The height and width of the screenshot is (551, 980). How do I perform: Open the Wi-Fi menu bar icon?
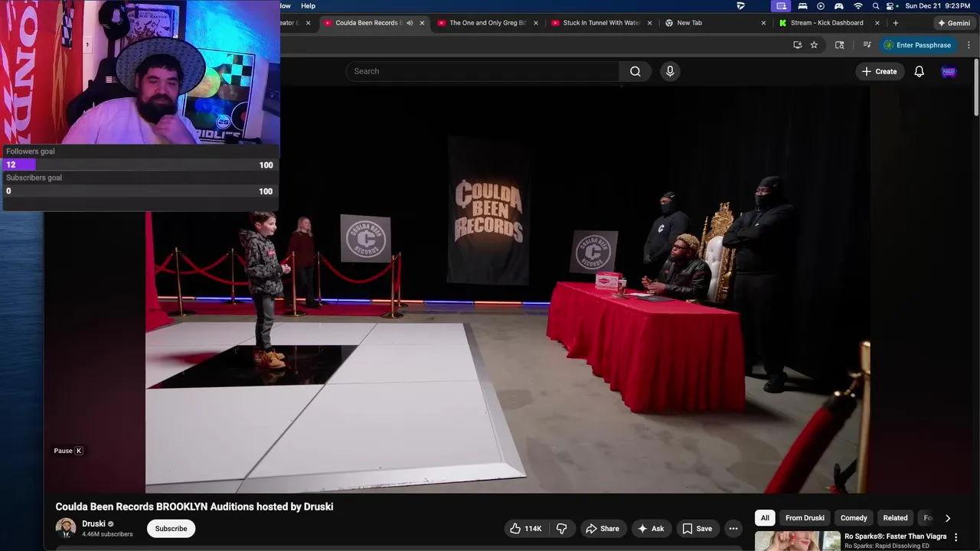(857, 6)
